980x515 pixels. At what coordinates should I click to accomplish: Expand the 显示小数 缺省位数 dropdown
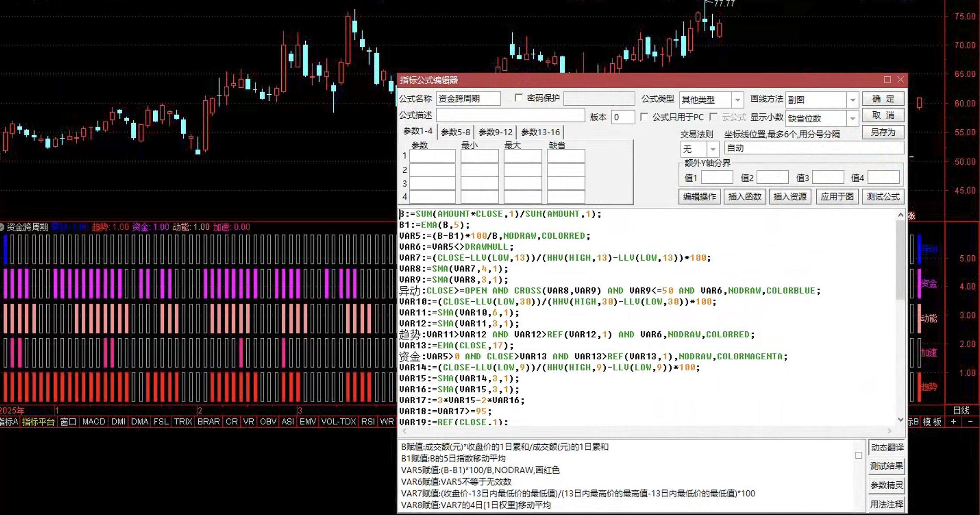tap(852, 118)
